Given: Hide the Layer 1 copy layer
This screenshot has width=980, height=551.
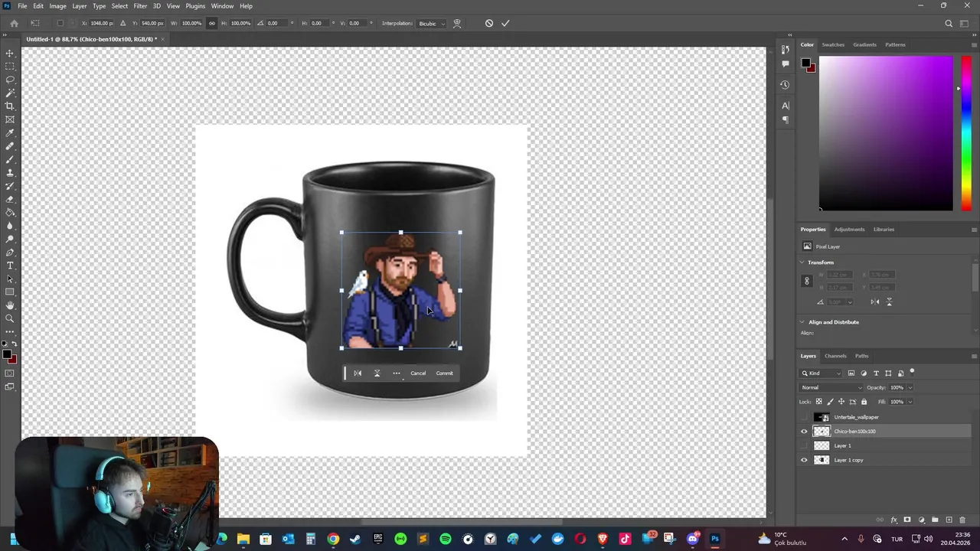Looking at the screenshot, I should (x=804, y=460).
